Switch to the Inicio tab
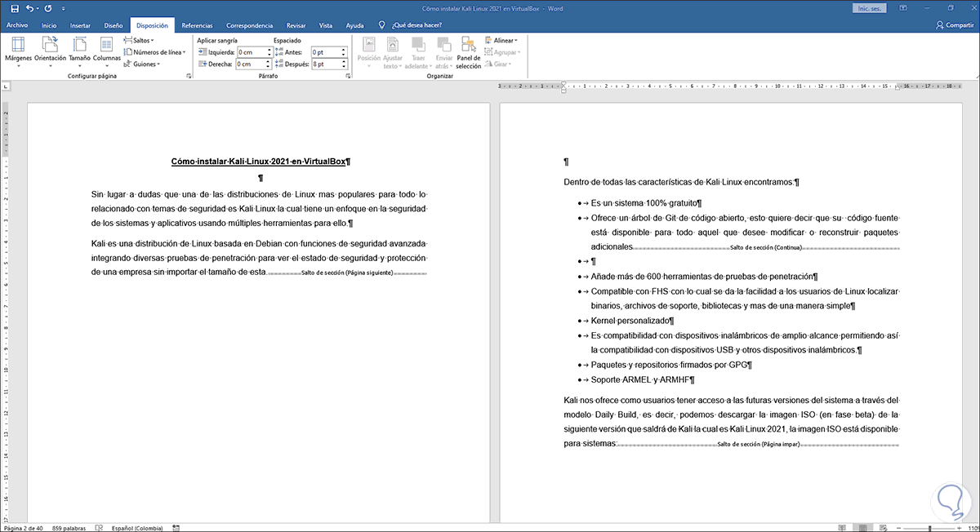Screen dimensions: 980x532 tap(49, 25)
